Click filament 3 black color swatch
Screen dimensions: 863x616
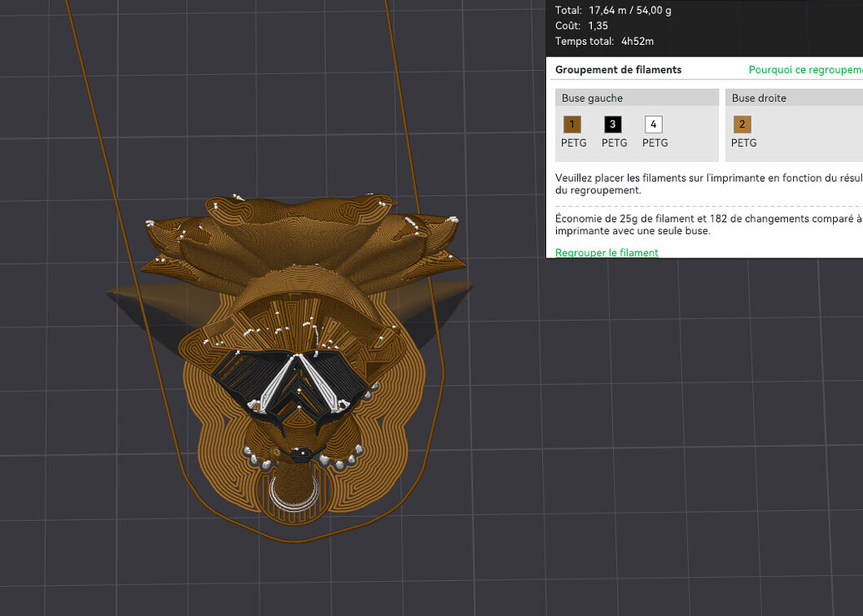point(613,124)
